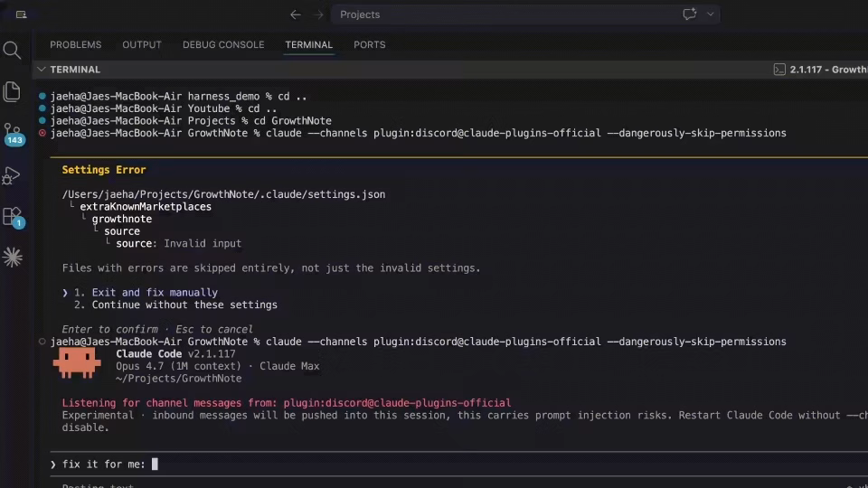
Task: Expand the chat dropdown chevron
Action: coord(711,14)
